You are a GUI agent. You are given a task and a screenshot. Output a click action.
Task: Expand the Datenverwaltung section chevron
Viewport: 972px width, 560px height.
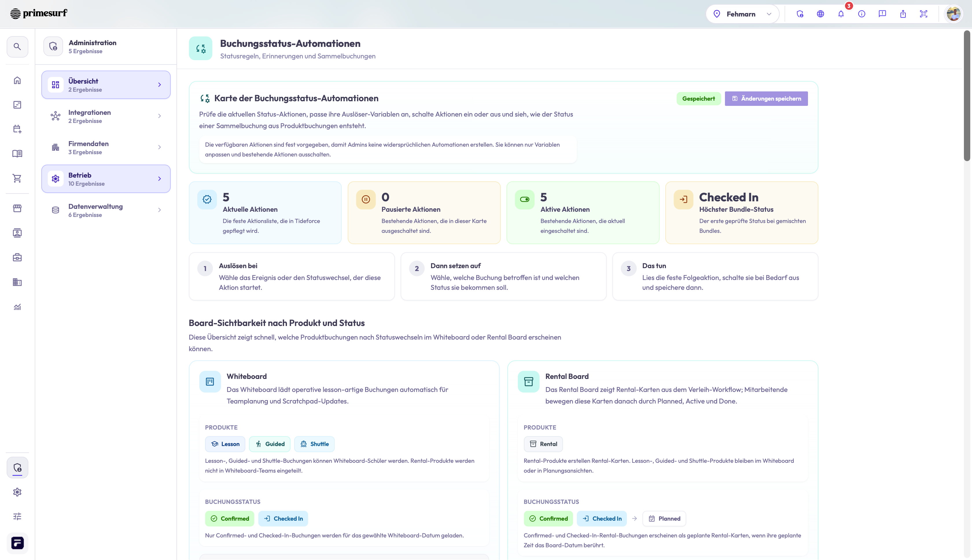(x=160, y=210)
